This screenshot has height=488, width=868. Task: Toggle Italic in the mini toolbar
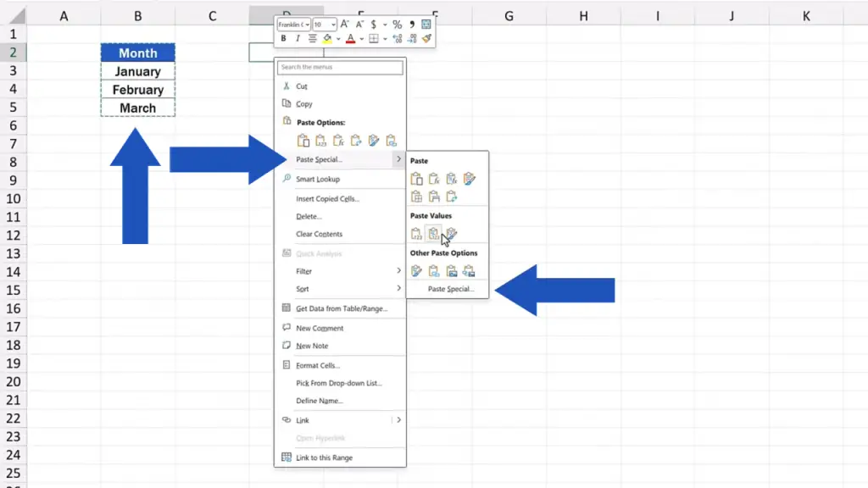click(x=298, y=39)
